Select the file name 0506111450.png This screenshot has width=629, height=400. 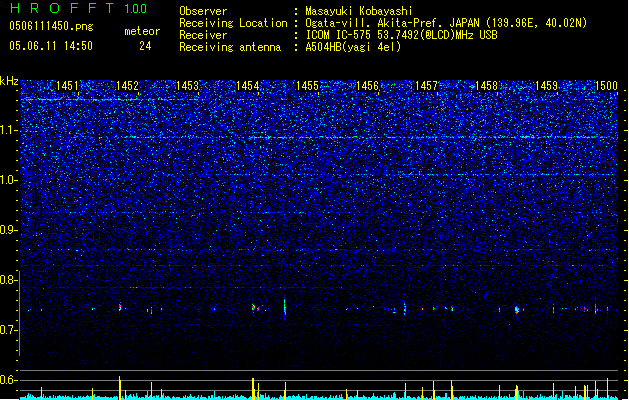tap(51, 26)
